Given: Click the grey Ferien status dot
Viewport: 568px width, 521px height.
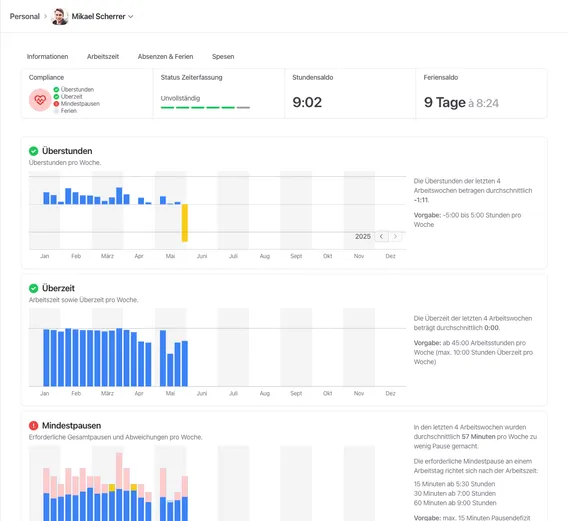Looking at the screenshot, I should pos(56,111).
